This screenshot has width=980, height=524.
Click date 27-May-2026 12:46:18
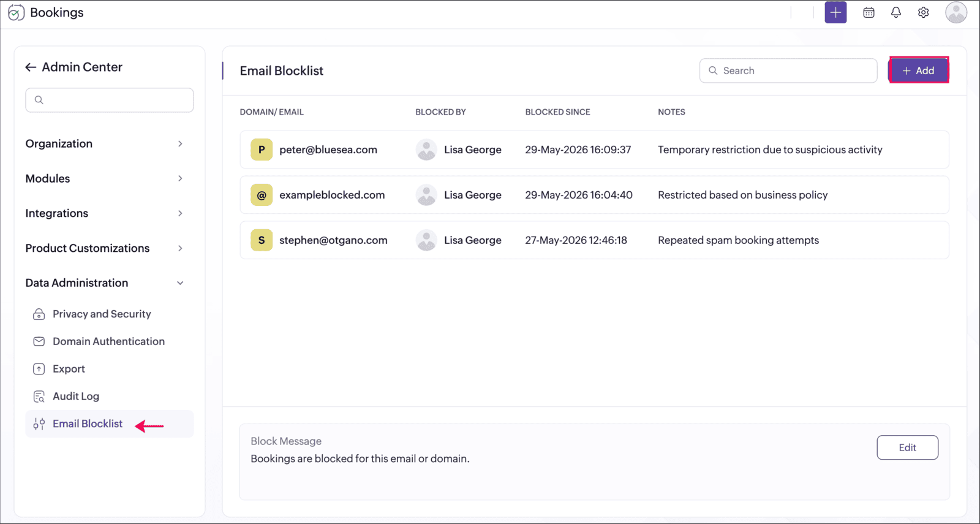coord(576,240)
